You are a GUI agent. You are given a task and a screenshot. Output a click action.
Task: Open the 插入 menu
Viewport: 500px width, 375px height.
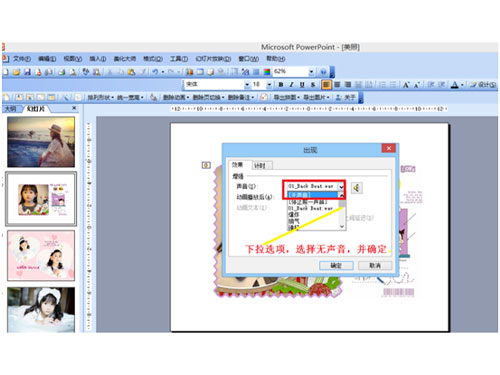coord(97,59)
